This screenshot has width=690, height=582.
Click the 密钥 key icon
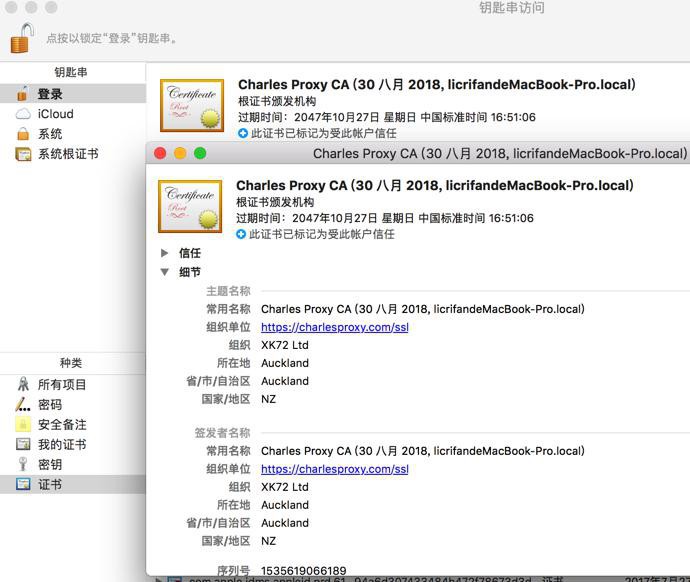(23, 465)
